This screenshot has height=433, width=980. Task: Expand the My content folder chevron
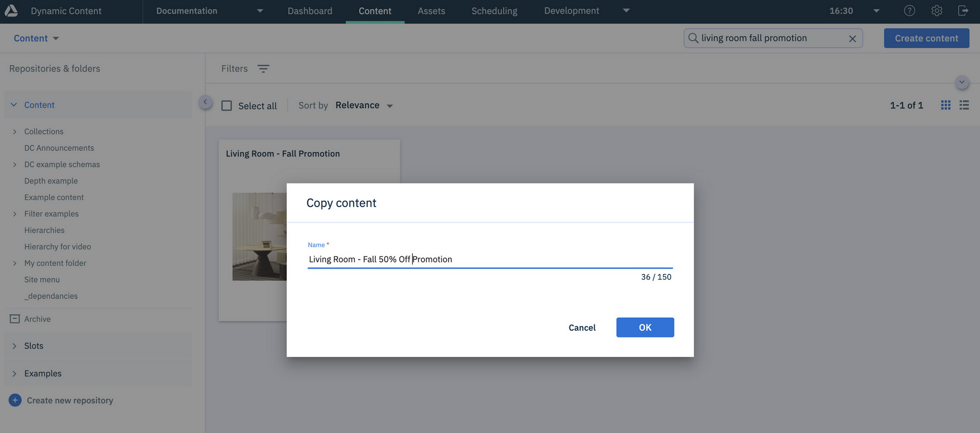pyautogui.click(x=15, y=263)
